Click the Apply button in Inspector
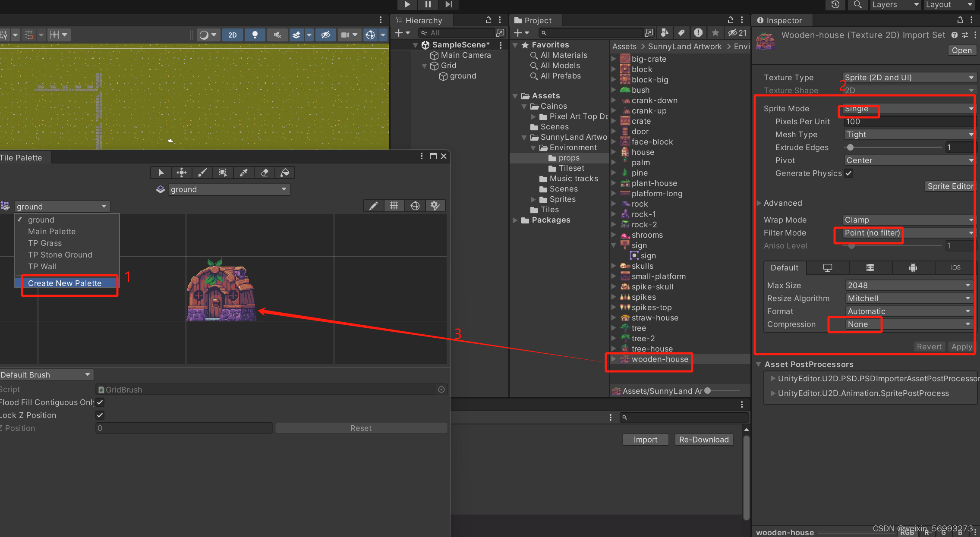 pyautogui.click(x=961, y=347)
